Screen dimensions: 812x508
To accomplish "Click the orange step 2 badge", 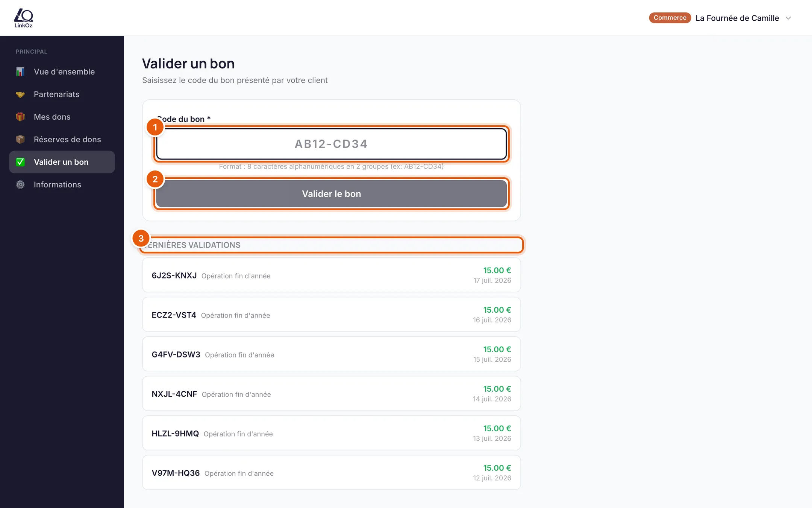I will tap(155, 179).
